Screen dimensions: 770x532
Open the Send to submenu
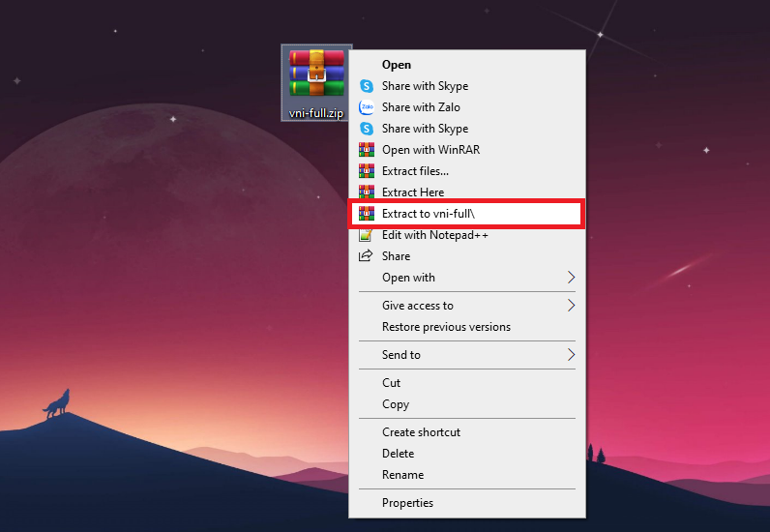(x=466, y=355)
